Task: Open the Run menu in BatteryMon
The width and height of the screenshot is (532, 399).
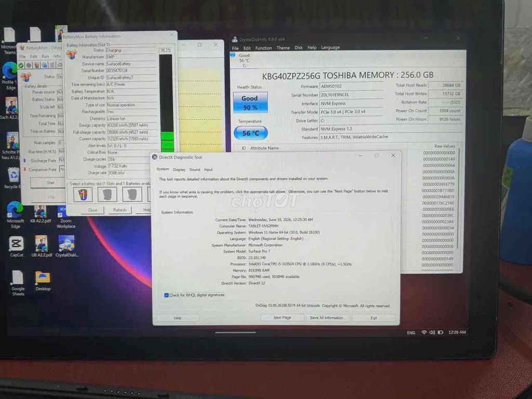Action: pos(45,56)
